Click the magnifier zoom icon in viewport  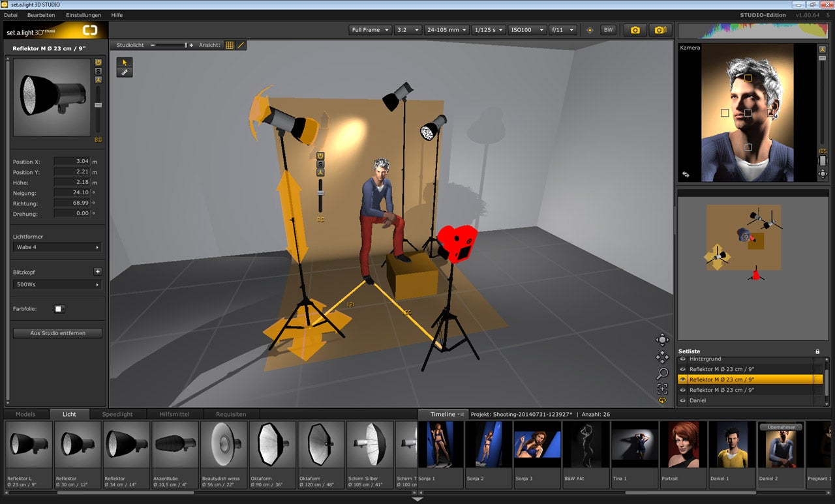pyautogui.click(x=662, y=374)
